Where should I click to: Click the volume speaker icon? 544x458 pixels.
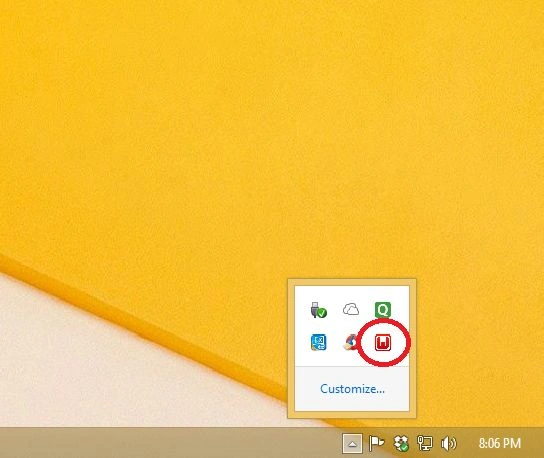pos(449,443)
